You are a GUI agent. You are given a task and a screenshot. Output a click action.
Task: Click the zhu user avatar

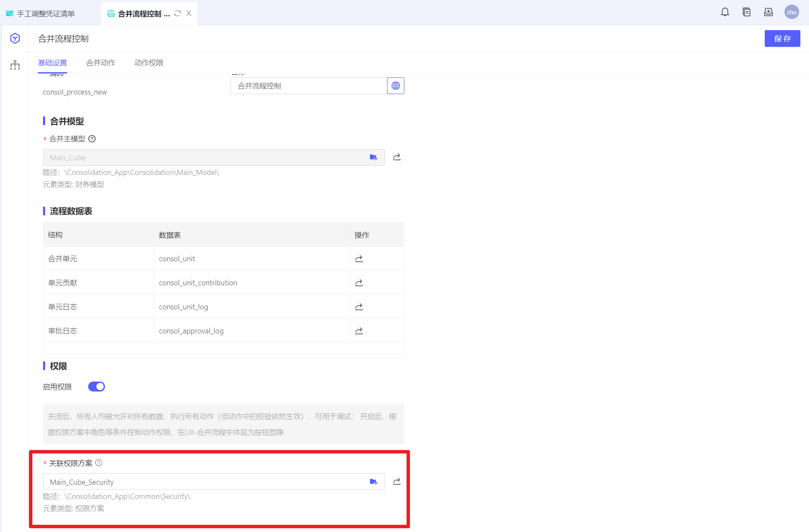point(791,12)
